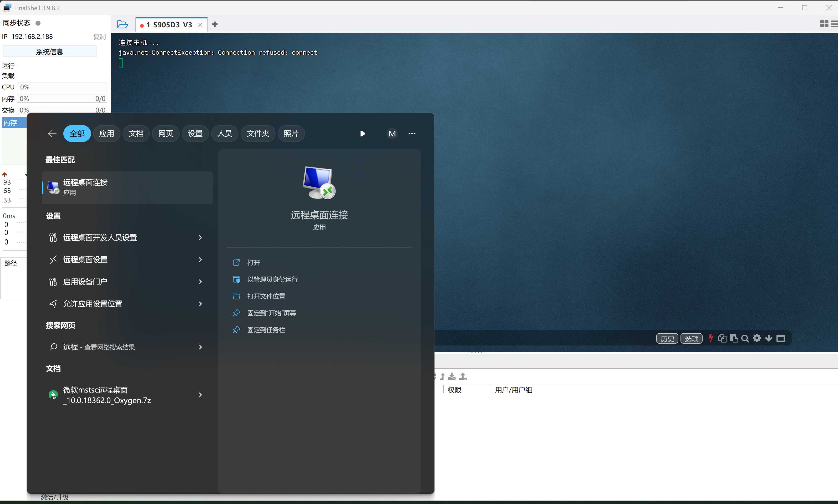The width and height of the screenshot is (838, 504).
Task: Click the 激活/升级 activate link
Action: [55, 497]
